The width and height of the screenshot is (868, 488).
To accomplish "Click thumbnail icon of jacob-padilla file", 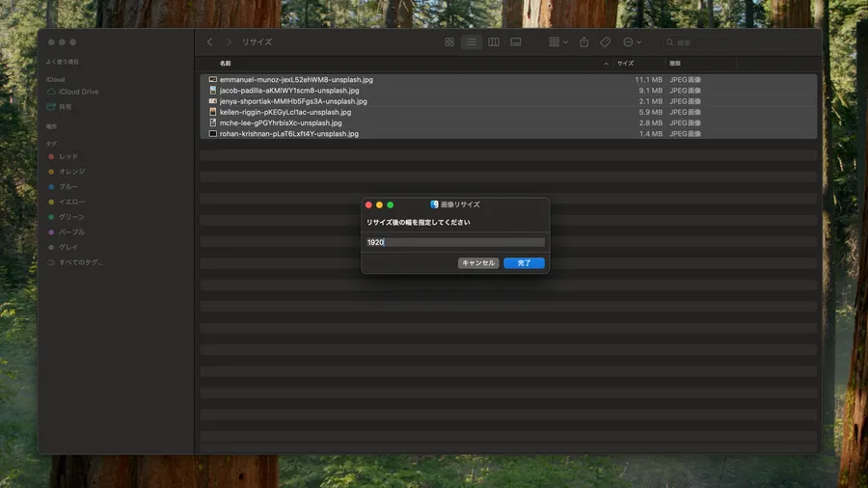I will pyautogui.click(x=212, y=91).
